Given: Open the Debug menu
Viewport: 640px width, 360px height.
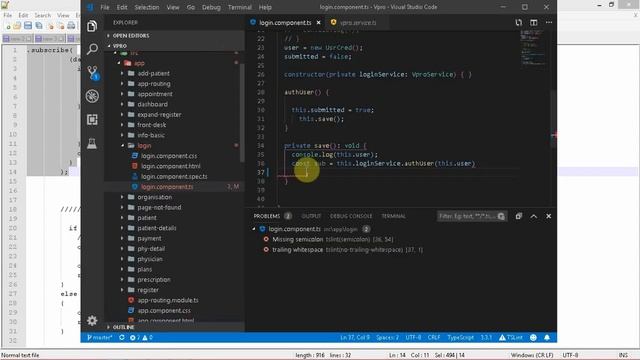Looking at the screenshot, I should click(211, 7).
